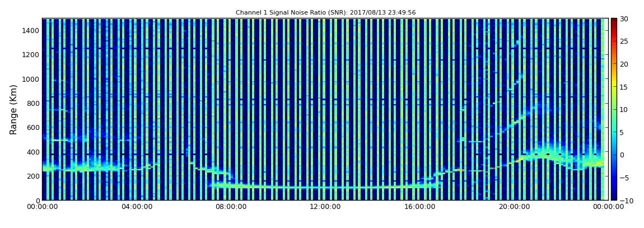Click the flat echo trace near 100 km at 12:00
This screenshot has height=228, width=644.
(x=325, y=187)
